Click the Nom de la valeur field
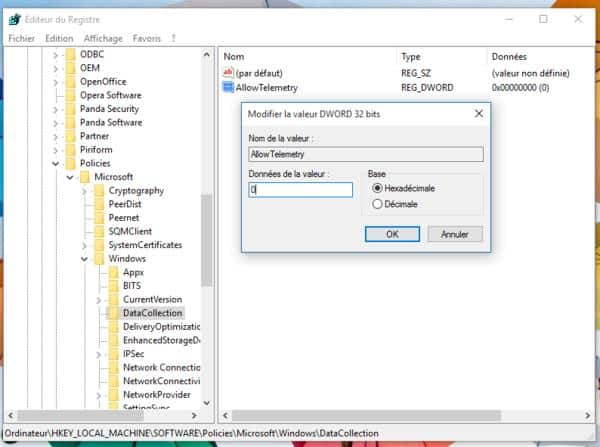Screen dimensions: 600x447 [366, 154]
